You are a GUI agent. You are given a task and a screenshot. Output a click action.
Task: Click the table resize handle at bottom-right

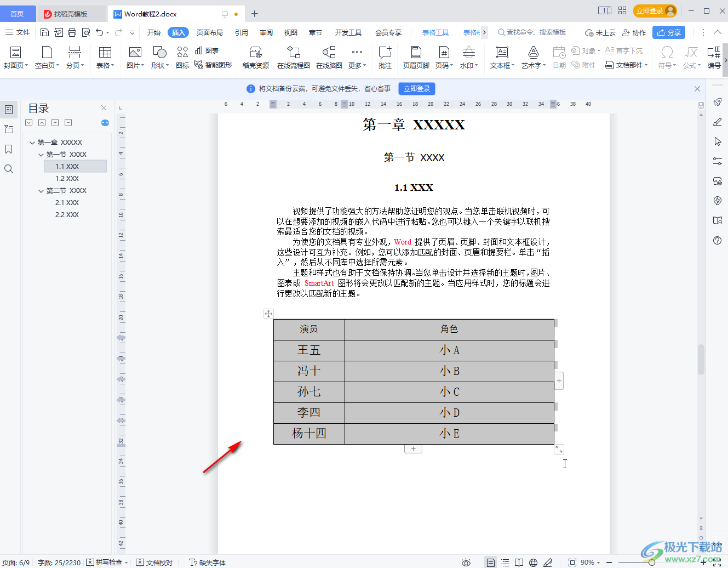(559, 449)
